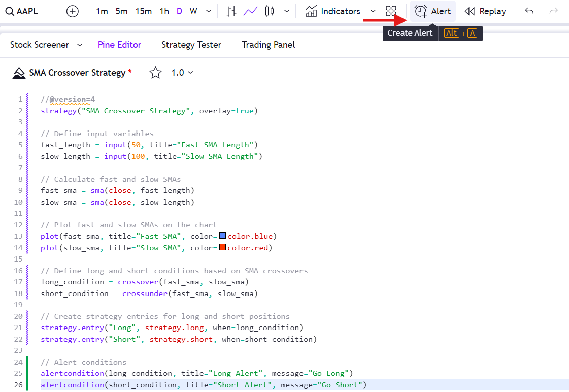Click the Pine script logo icon
The image size is (569, 392).
click(x=19, y=73)
